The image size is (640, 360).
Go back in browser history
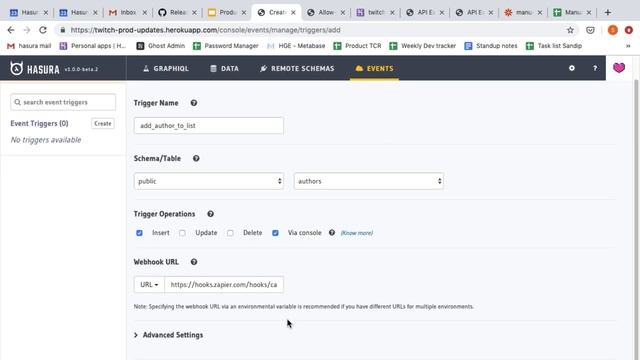(11, 30)
